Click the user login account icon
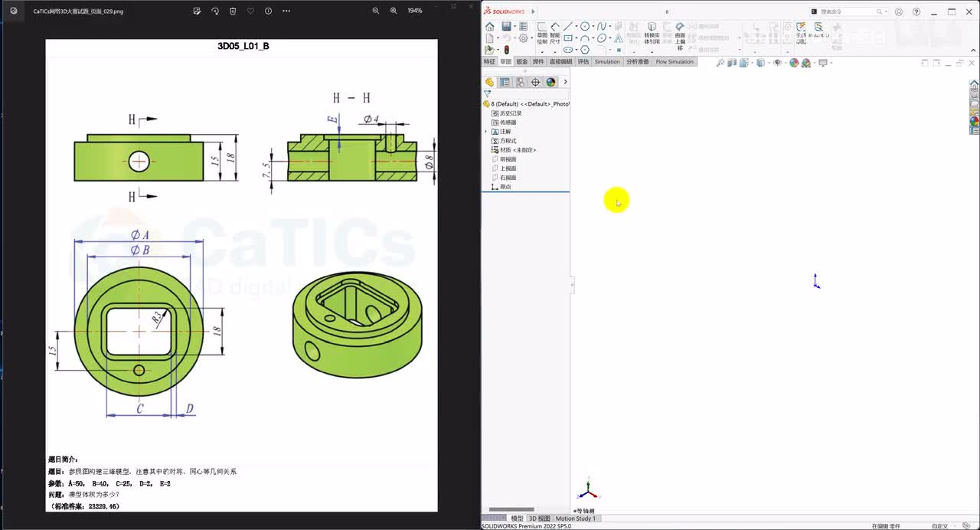The height and width of the screenshot is (530, 980). [899, 11]
